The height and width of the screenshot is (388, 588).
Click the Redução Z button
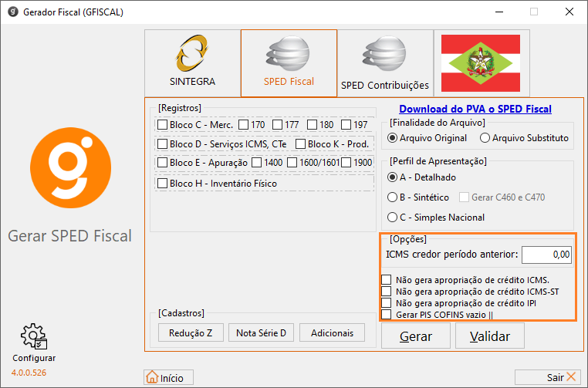click(191, 333)
